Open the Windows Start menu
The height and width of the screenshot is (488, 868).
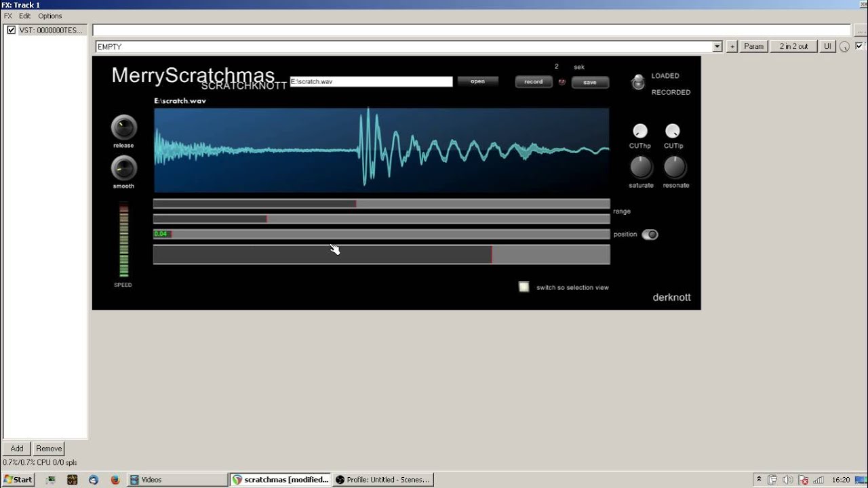[x=18, y=479]
